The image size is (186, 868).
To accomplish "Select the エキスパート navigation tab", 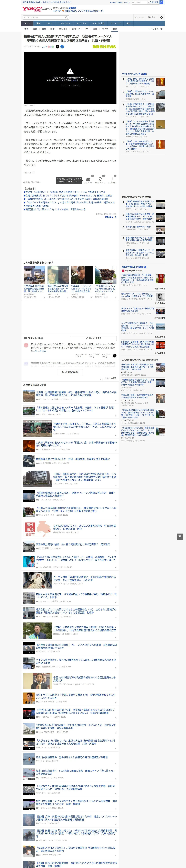I will pos(64,24).
